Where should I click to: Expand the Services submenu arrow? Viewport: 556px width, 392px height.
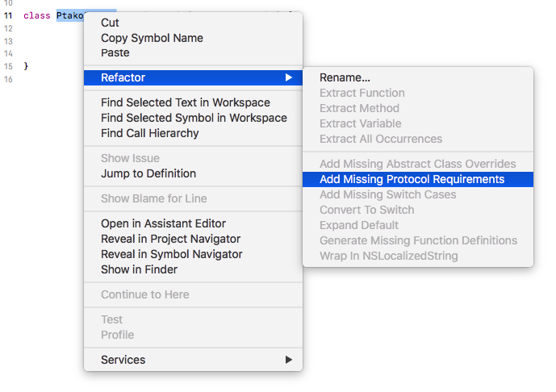click(x=289, y=360)
